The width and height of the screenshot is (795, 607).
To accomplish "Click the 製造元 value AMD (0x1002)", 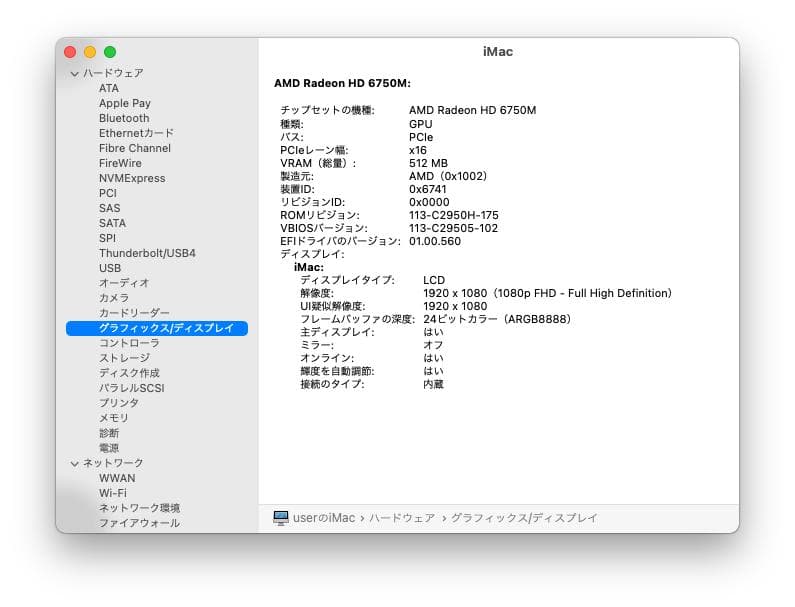I will pyautogui.click(x=448, y=176).
